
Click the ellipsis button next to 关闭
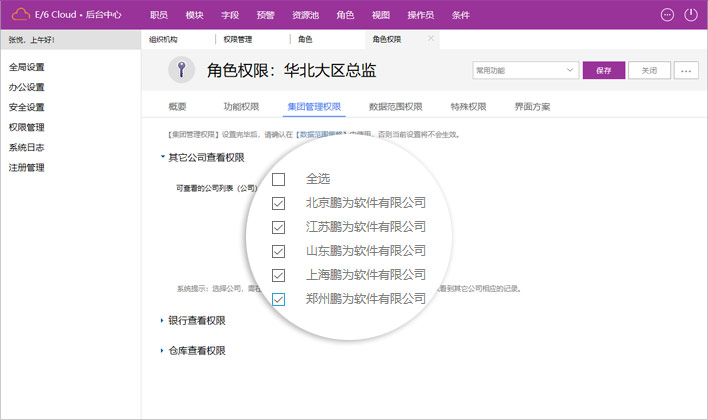point(685,70)
